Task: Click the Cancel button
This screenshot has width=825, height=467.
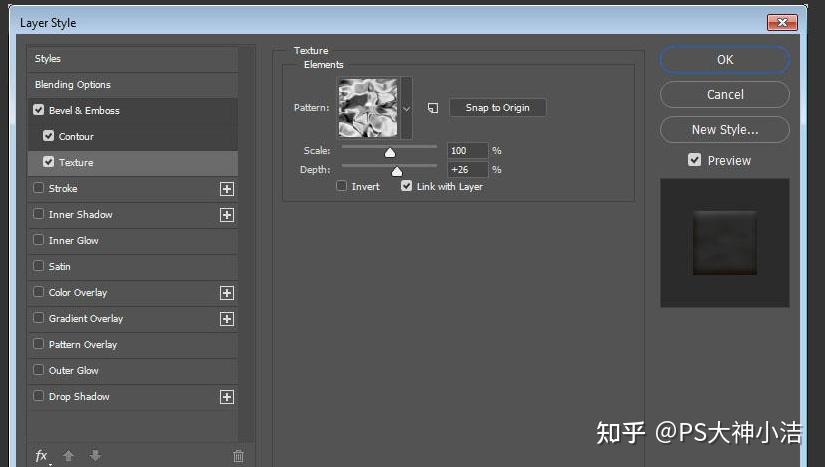Action: (x=725, y=95)
